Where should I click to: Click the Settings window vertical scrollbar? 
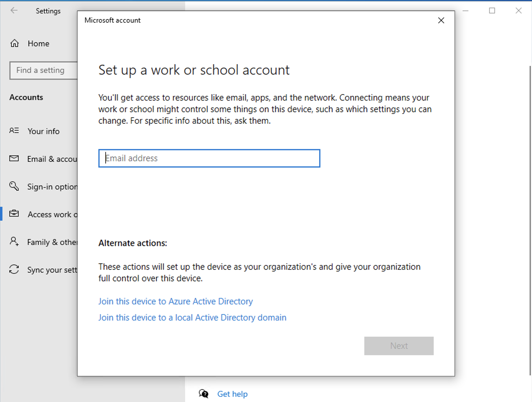530,219
